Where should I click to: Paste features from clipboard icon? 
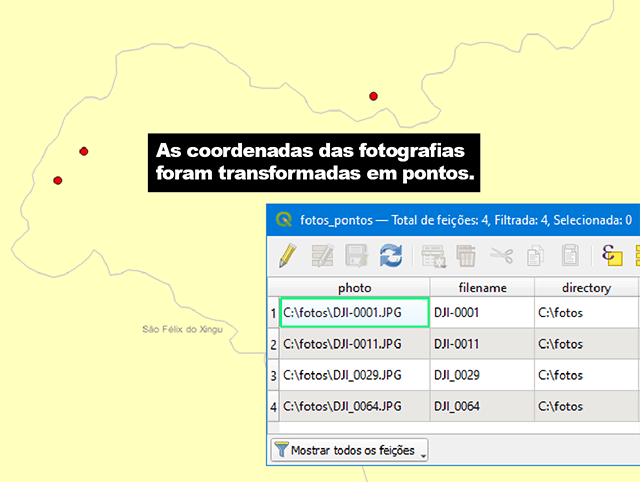[570, 255]
